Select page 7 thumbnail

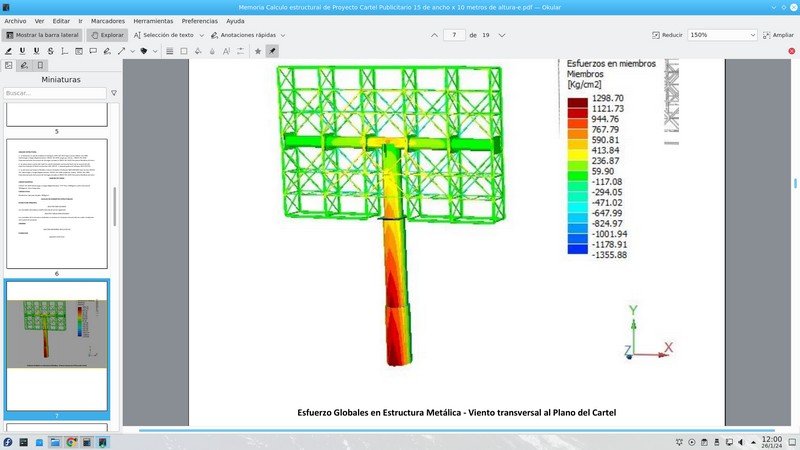click(x=57, y=345)
